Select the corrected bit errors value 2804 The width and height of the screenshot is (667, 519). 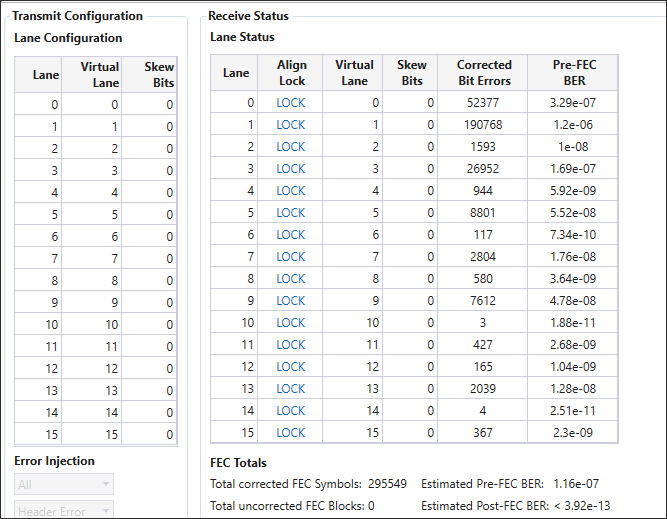coord(483,257)
